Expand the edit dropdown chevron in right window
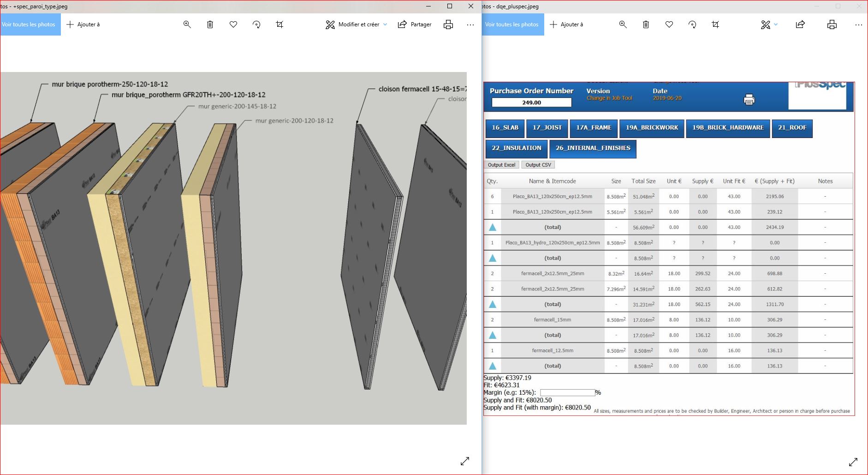 click(776, 24)
